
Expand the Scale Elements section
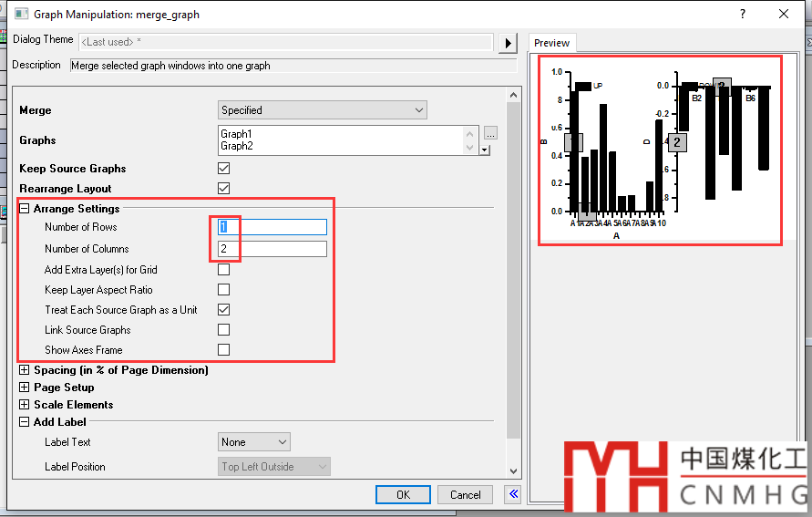[25, 405]
